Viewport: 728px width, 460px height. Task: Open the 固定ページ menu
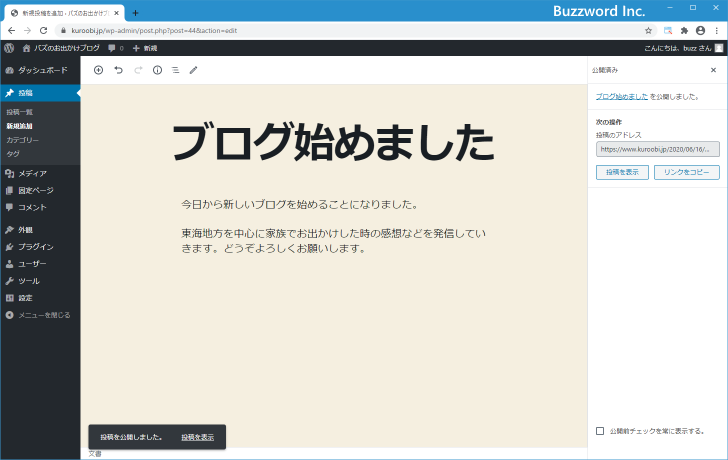[40, 190]
